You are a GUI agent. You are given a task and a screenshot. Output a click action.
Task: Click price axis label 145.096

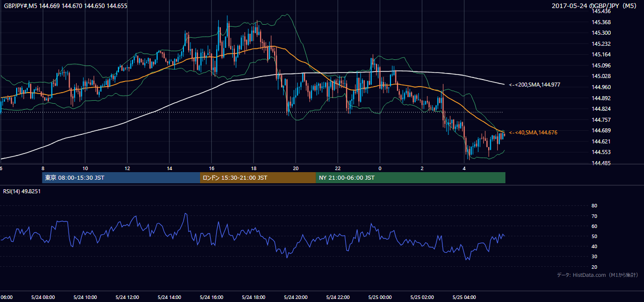click(601, 65)
